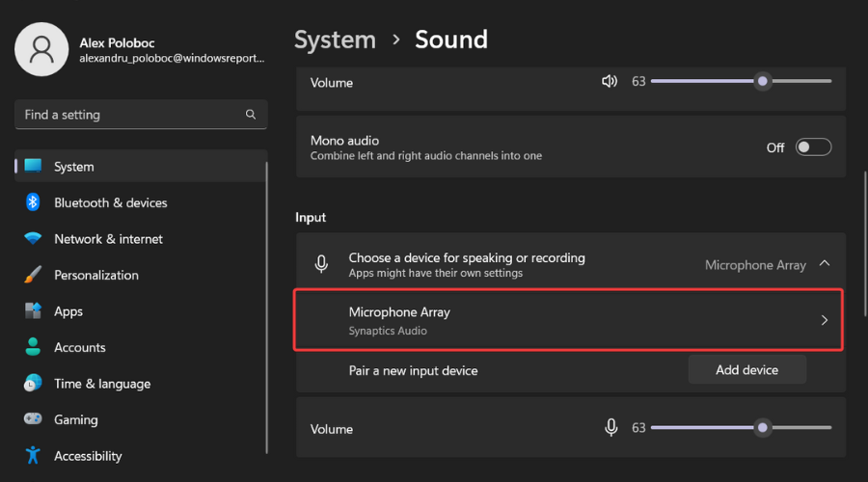Click the Bluetooth & devices icon
The width and height of the screenshot is (868, 482).
point(33,202)
